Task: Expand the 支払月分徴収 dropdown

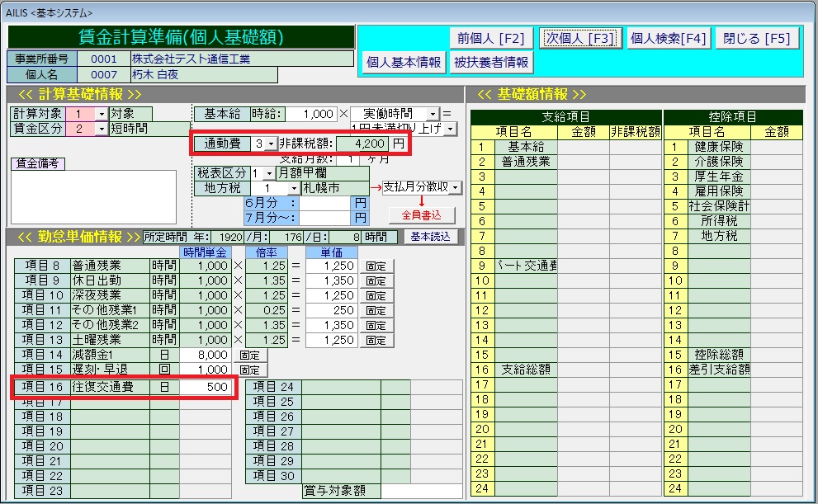Action: point(456,188)
